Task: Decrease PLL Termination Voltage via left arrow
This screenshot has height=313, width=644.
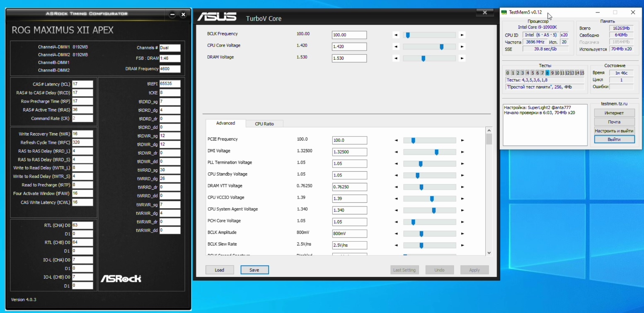Action: (396, 164)
